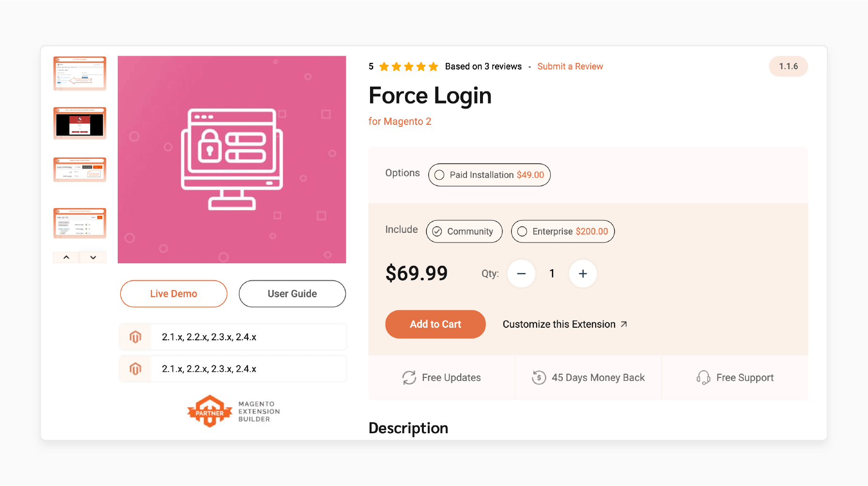Open the Submit a Review link
The width and height of the screenshot is (868, 486).
coord(570,66)
